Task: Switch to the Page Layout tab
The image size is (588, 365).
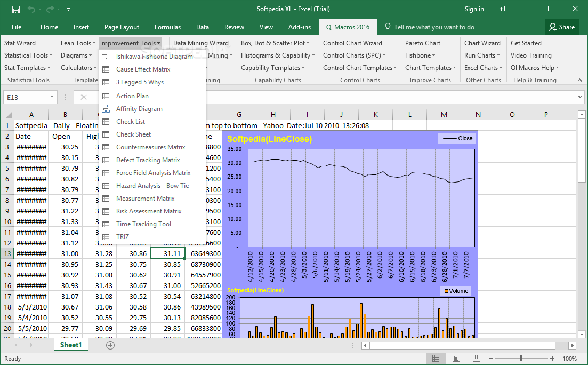Action: tap(122, 27)
